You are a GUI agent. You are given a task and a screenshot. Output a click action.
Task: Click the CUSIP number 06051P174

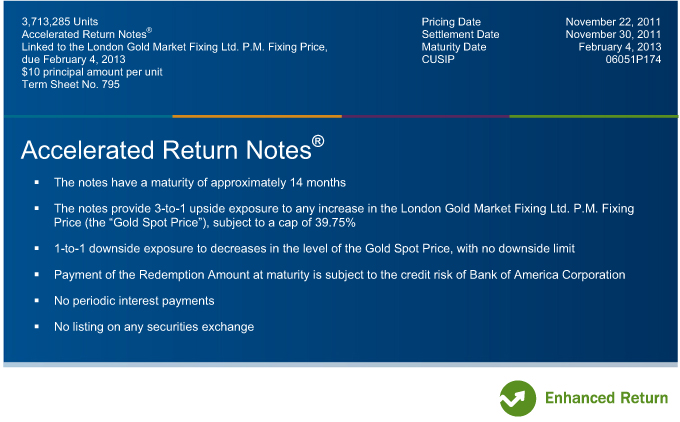633,59
